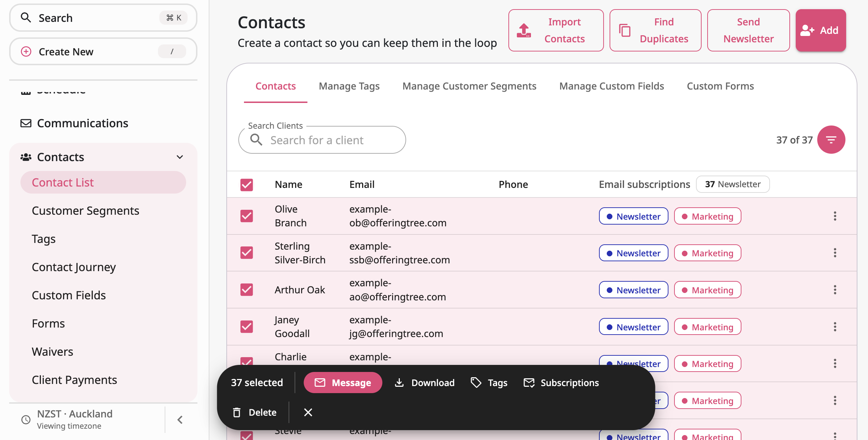Image resolution: width=868 pixels, height=440 pixels.
Task: Click the Find Duplicates button
Action: (655, 30)
